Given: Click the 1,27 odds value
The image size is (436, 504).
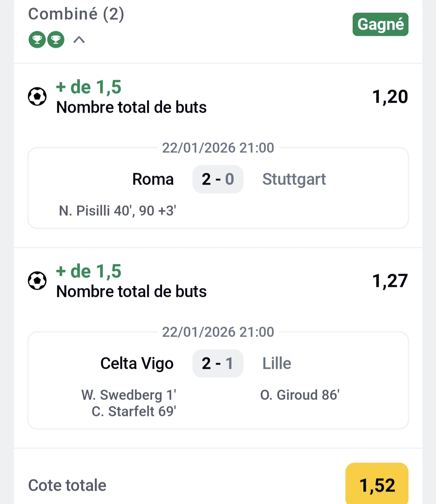Looking at the screenshot, I should tap(390, 281).
